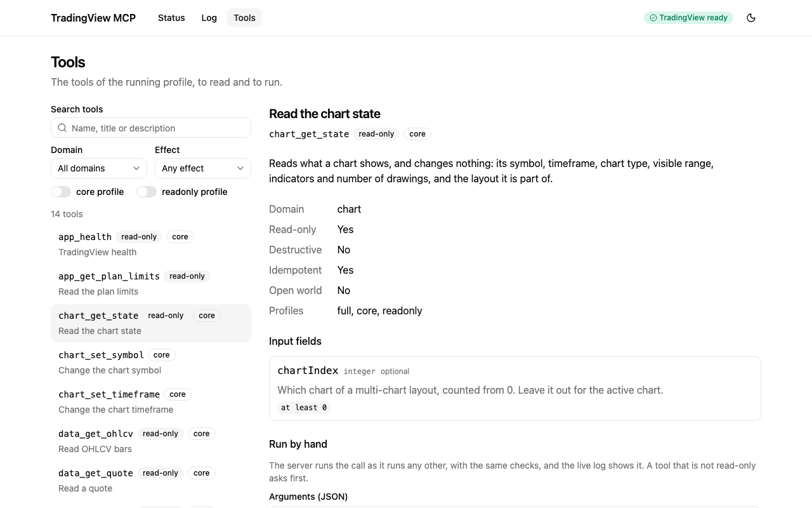Click the "Tools" page heading
Image resolution: width=812 pixels, height=508 pixels.
68,62
